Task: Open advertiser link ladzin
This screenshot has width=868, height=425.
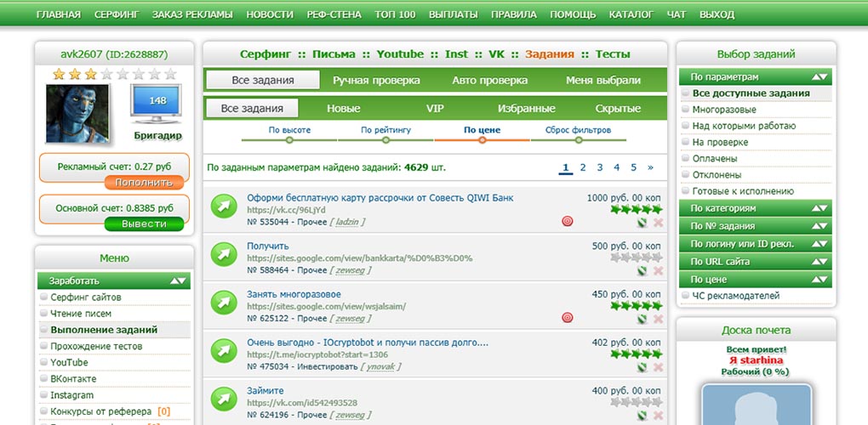Action: pos(347,222)
